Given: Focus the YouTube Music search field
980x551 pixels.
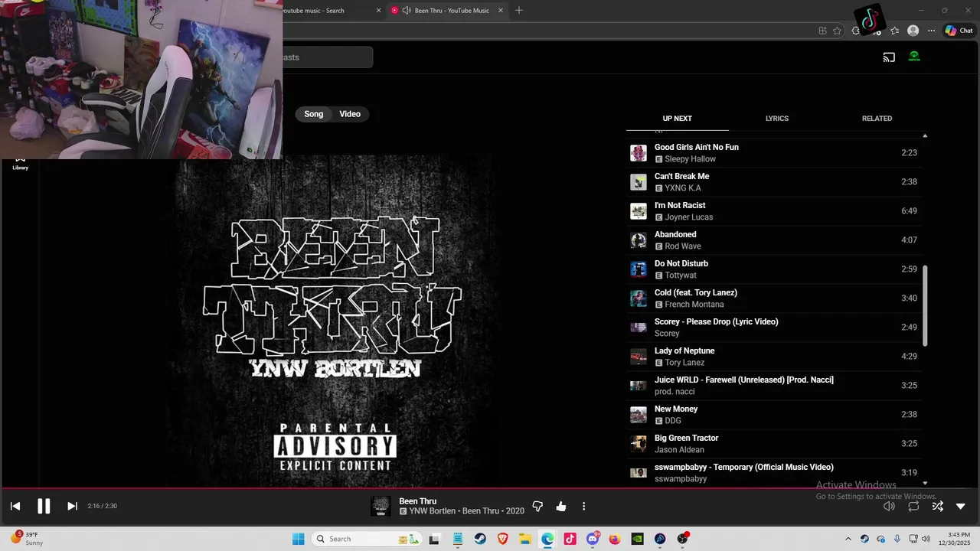Looking at the screenshot, I should click(328, 57).
